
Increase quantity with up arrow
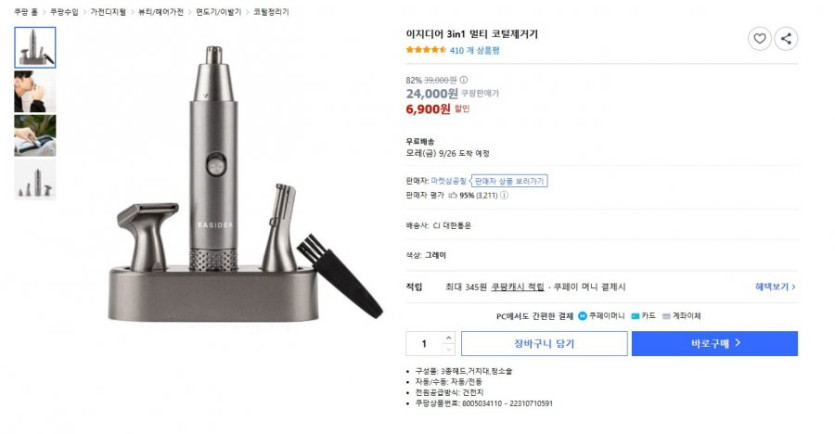[x=449, y=338]
